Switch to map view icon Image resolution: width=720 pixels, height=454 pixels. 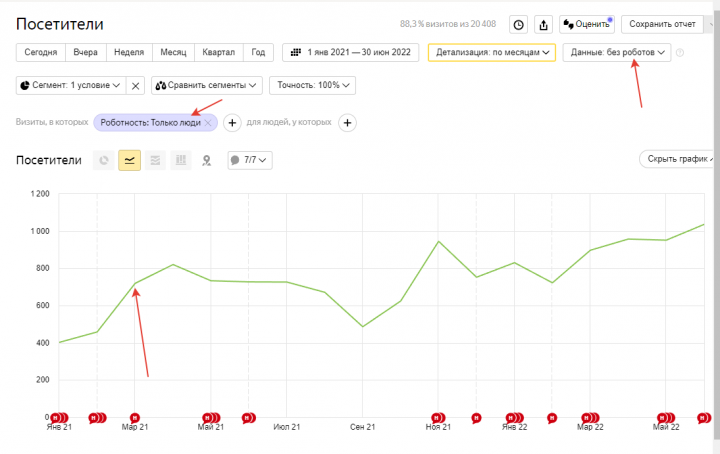coord(207,160)
